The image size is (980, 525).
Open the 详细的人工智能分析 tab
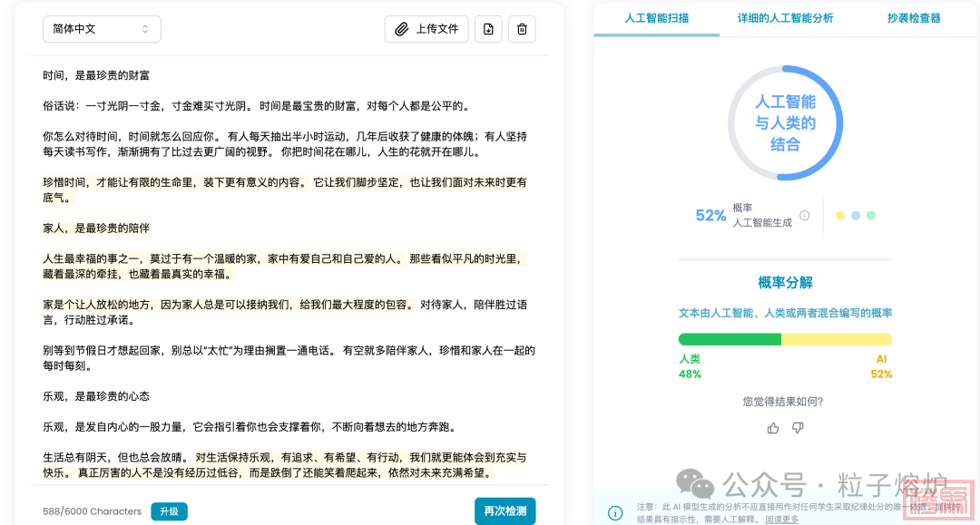(785, 18)
